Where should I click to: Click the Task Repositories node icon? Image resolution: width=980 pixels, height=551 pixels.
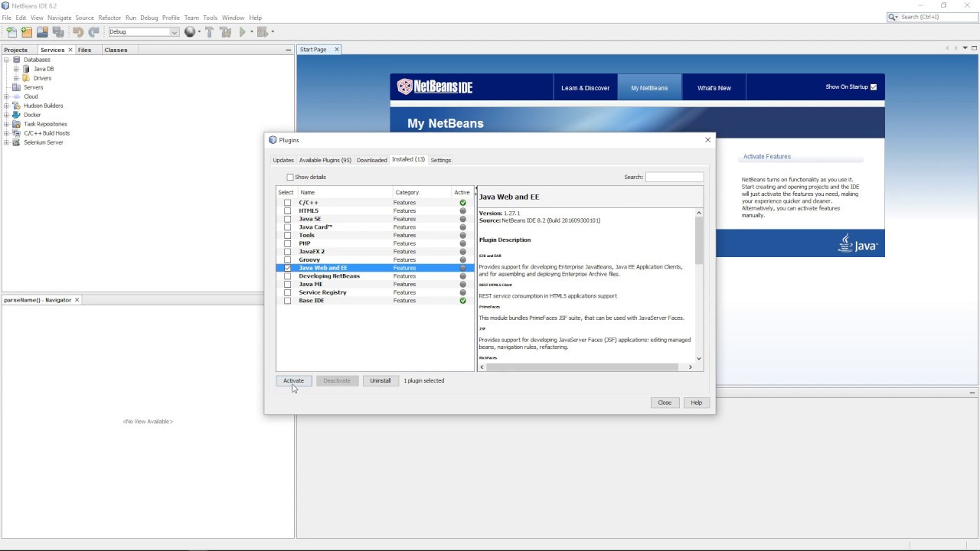[17, 124]
